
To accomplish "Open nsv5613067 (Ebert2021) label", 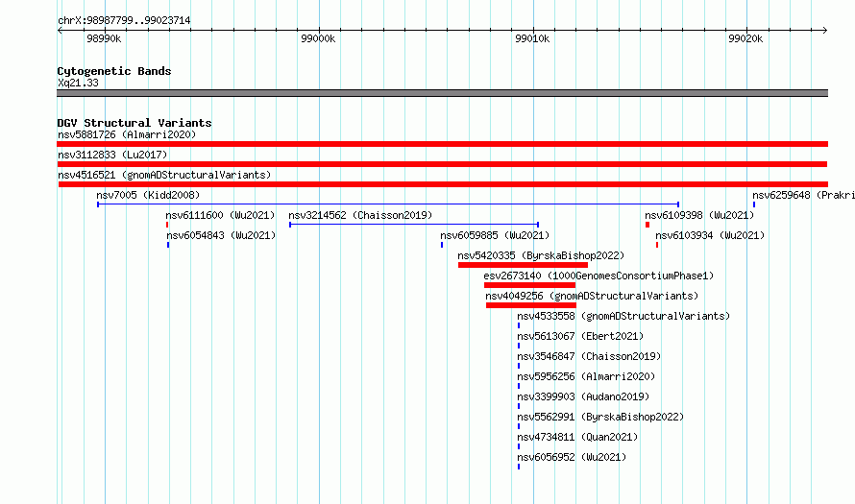I will pos(580,336).
